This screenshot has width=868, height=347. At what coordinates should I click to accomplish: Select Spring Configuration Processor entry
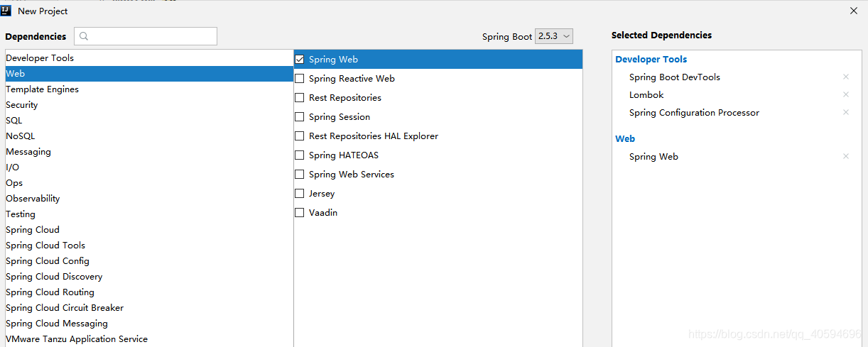694,113
